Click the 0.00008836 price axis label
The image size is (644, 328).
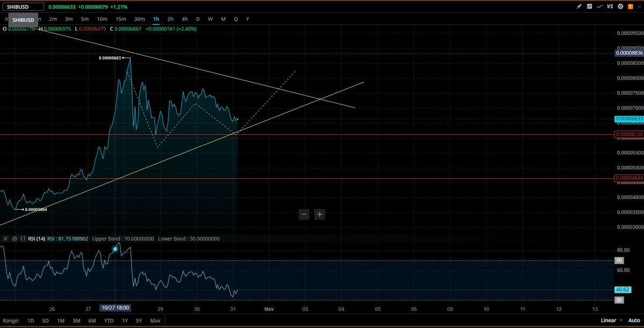coord(629,53)
